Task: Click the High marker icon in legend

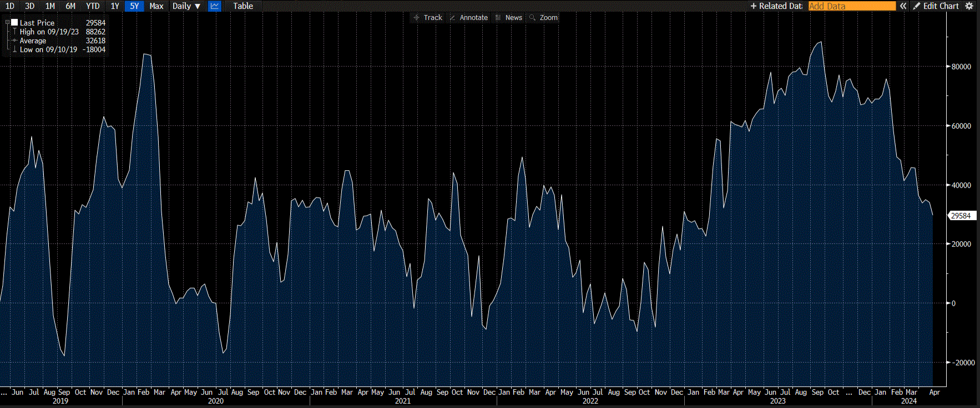Action: (x=14, y=32)
